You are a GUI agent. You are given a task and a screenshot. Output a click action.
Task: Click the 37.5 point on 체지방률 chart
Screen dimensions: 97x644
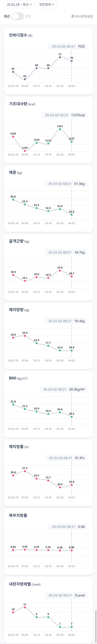25,471
